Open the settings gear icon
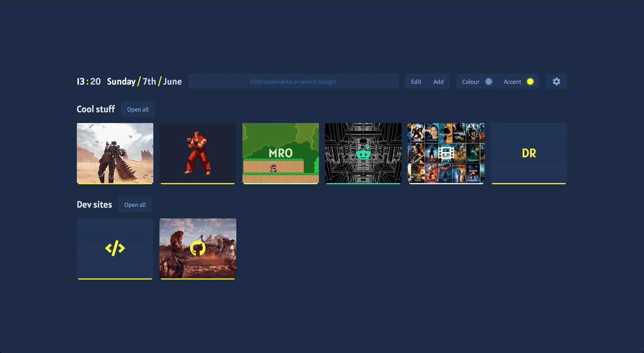Image resolution: width=644 pixels, height=353 pixels. pos(557,82)
